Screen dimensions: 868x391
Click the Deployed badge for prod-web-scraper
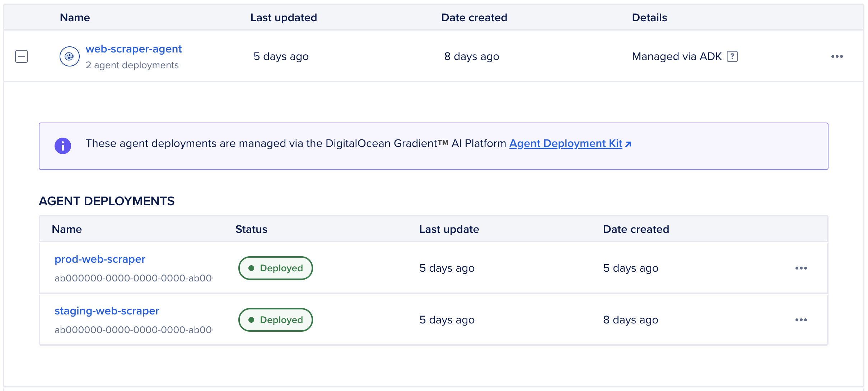pyautogui.click(x=276, y=268)
